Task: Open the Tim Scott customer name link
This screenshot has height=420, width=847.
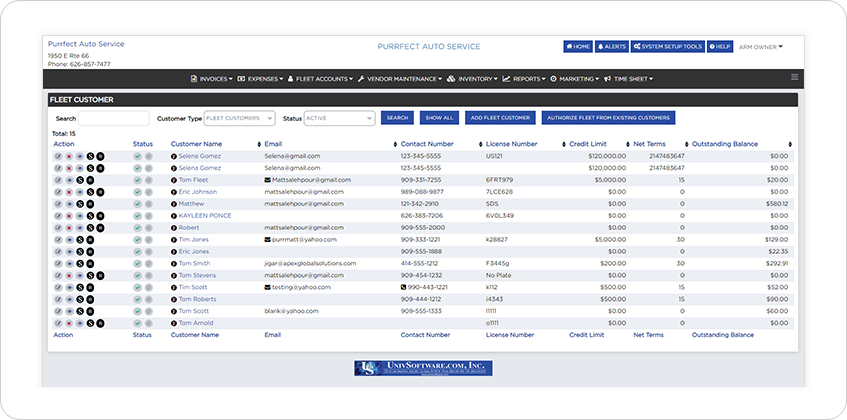Action: [193, 287]
